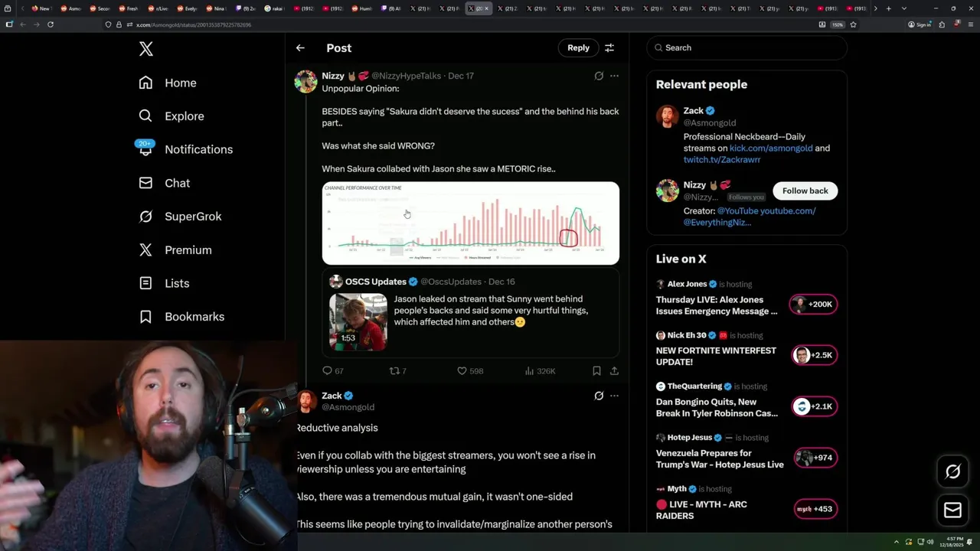Viewport: 980px width, 551px height.
Task: Open more options menu on Nizzy's post
Action: click(x=614, y=76)
